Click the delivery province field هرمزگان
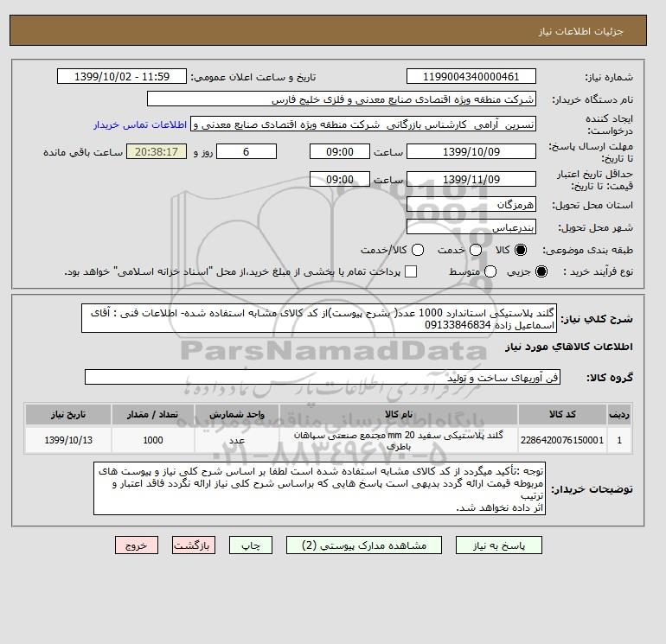The width and height of the screenshot is (666, 644). click(471, 205)
